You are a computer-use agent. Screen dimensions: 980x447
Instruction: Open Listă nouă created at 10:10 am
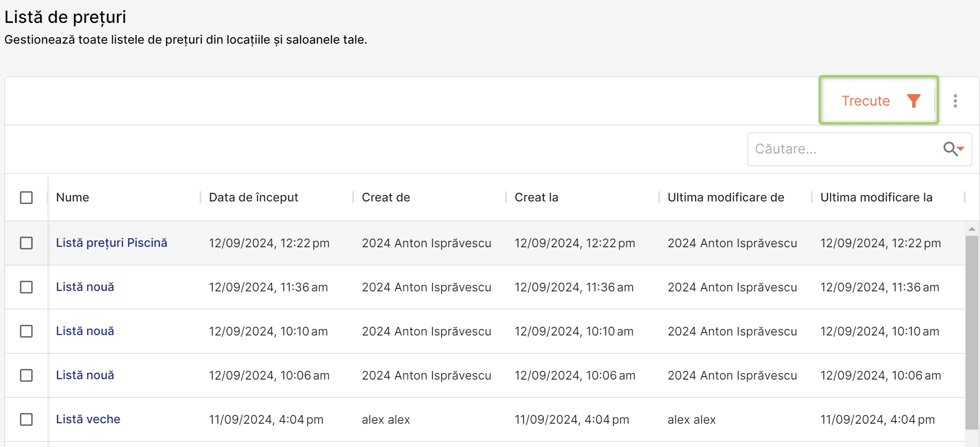[85, 331]
